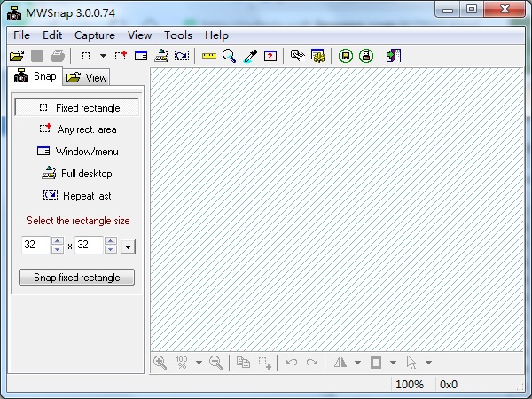Click the striped image preview area

pyautogui.click(x=337, y=209)
